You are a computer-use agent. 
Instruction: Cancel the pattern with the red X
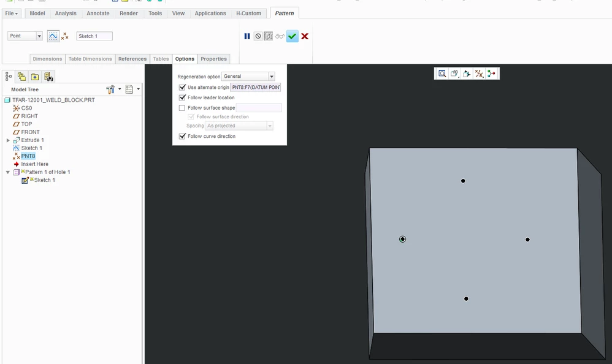[305, 36]
